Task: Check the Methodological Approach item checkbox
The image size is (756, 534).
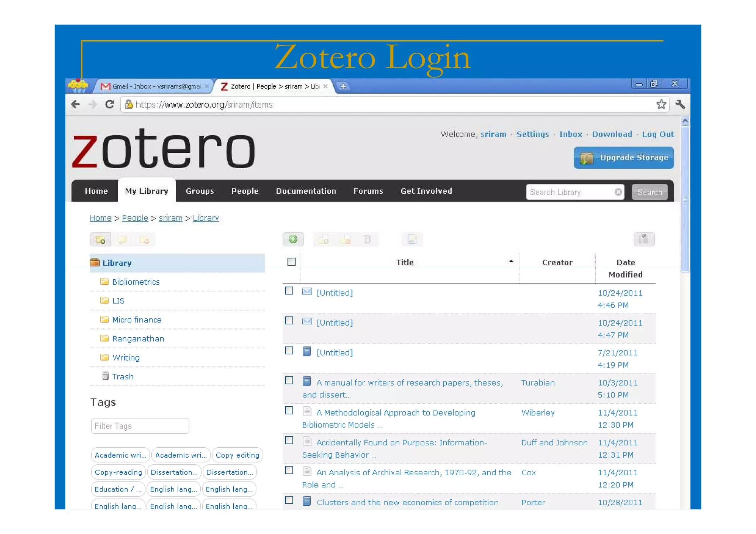Action: point(289,410)
